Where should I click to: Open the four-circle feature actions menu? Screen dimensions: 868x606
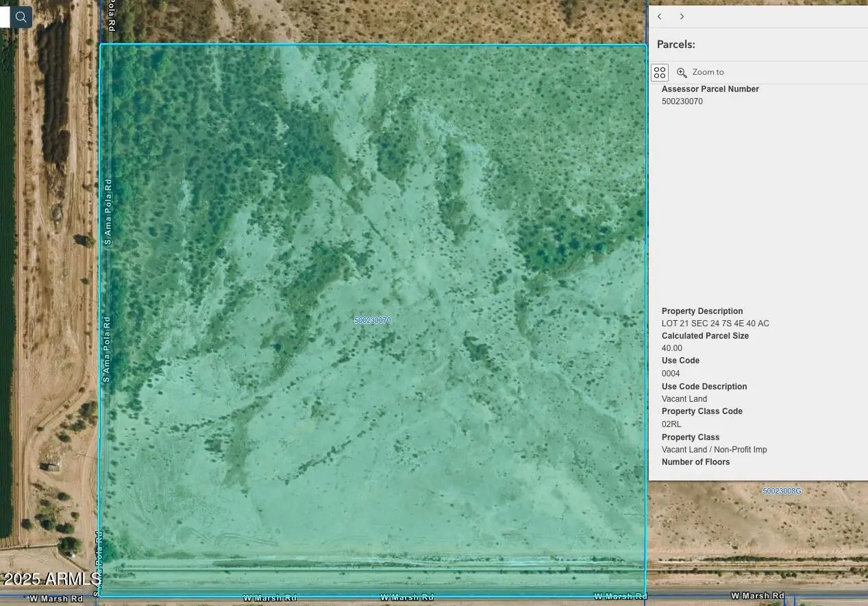tap(660, 73)
